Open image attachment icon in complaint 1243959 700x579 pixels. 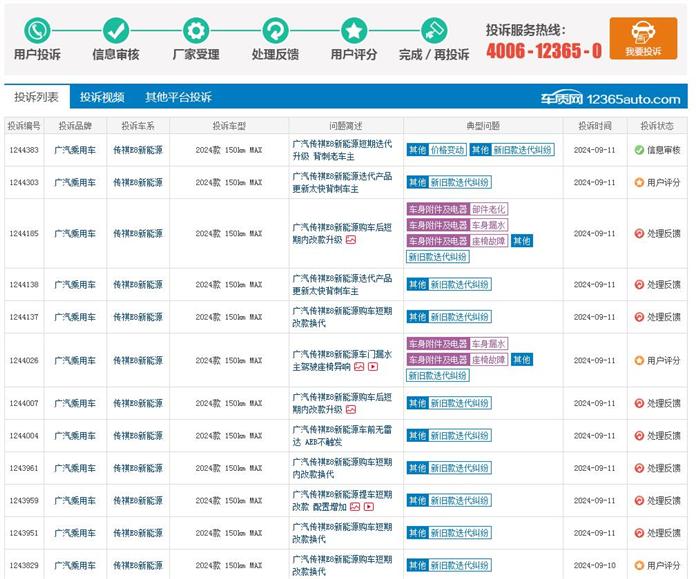355,507
